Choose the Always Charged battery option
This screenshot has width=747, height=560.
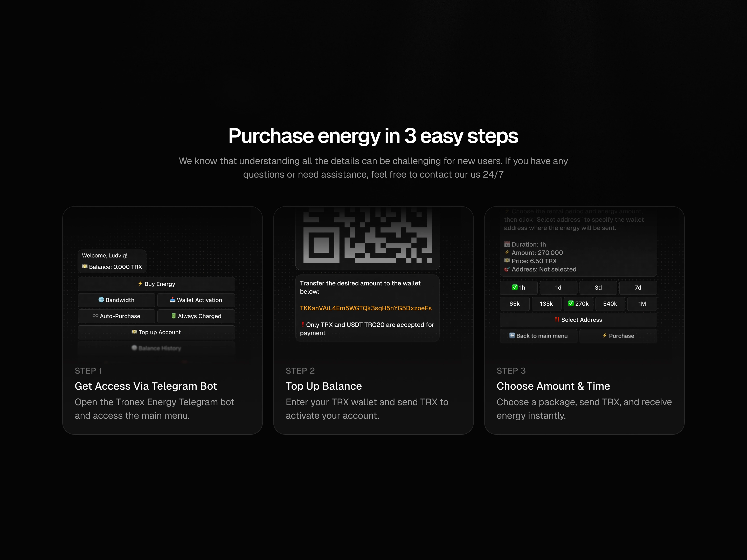point(196,316)
